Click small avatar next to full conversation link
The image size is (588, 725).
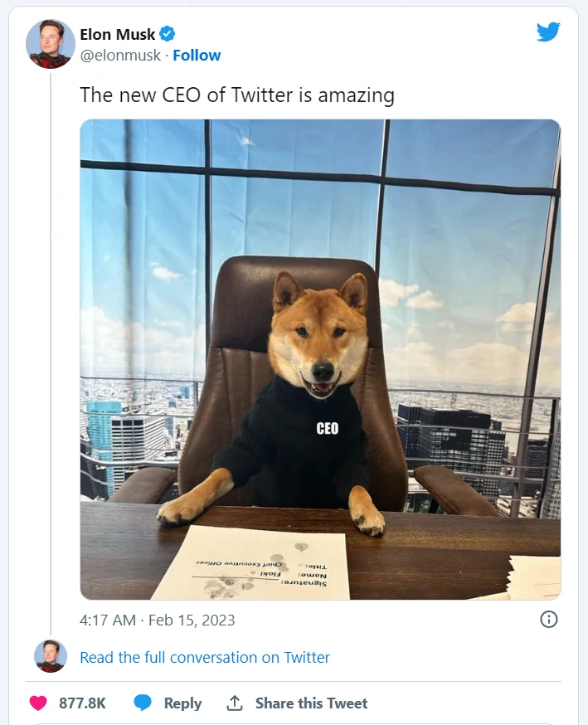(x=51, y=656)
